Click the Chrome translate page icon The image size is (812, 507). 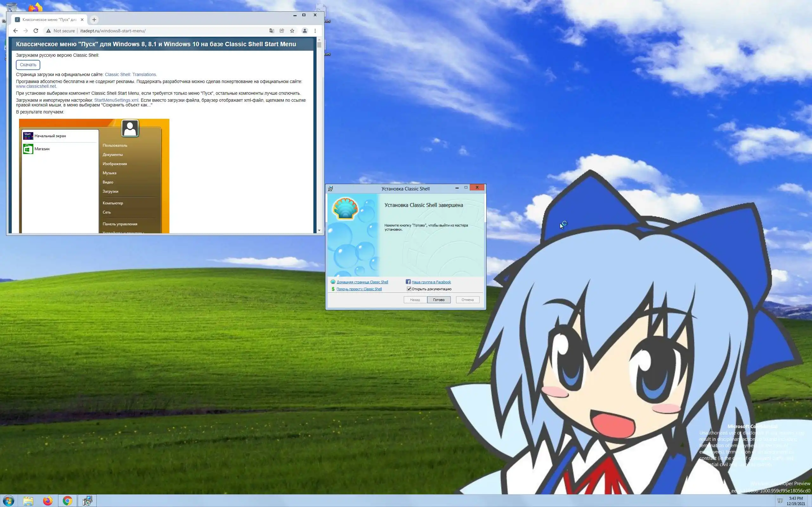point(272,31)
